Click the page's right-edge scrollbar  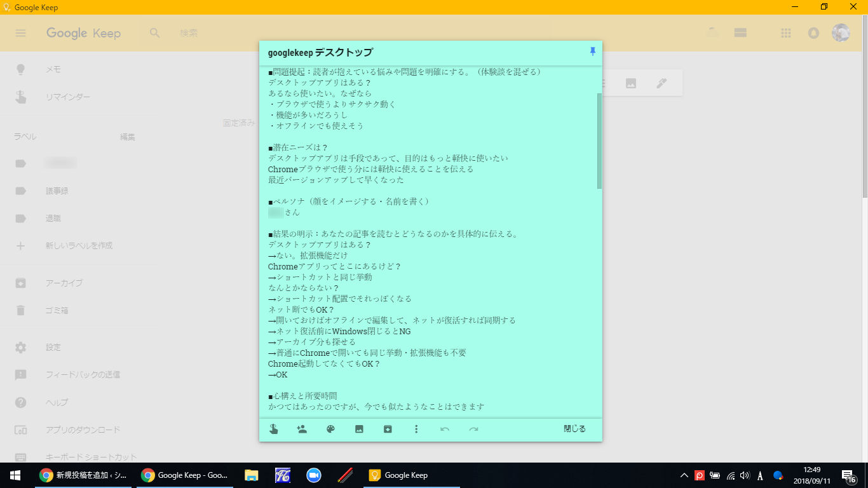point(864,108)
